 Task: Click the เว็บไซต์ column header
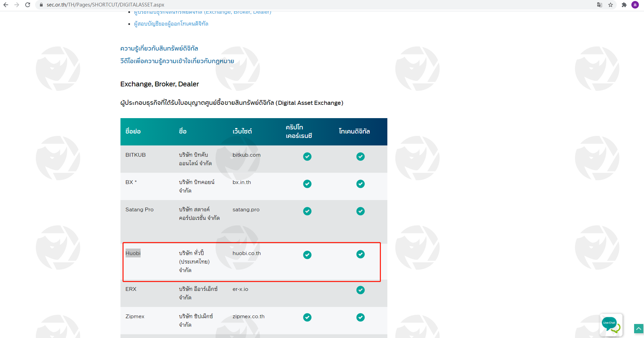(242, 131)
